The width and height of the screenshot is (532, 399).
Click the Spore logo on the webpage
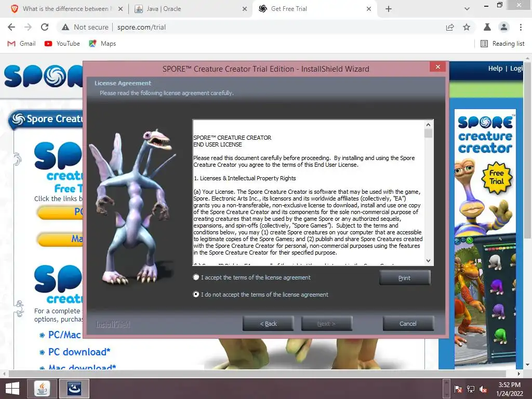[44, 76]
